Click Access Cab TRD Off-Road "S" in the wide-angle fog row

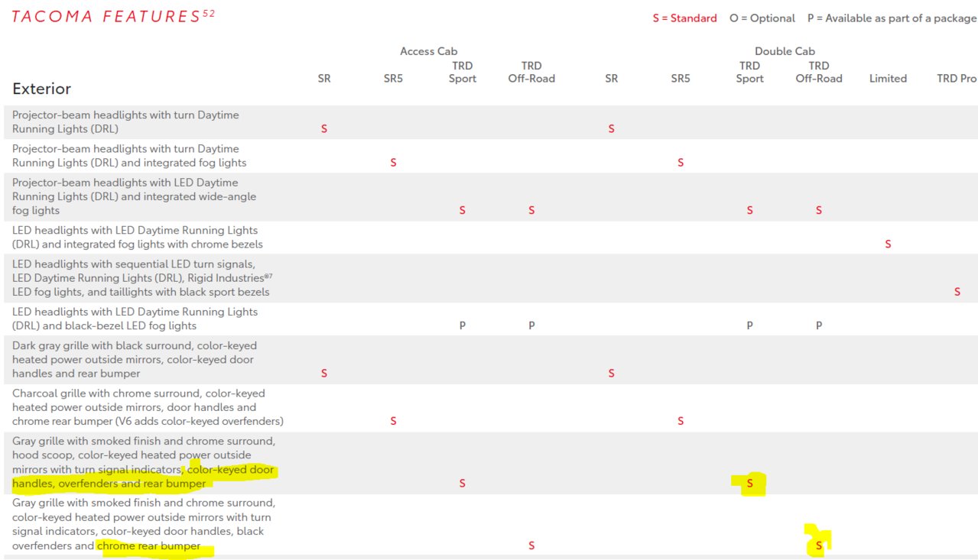(531, 210)
